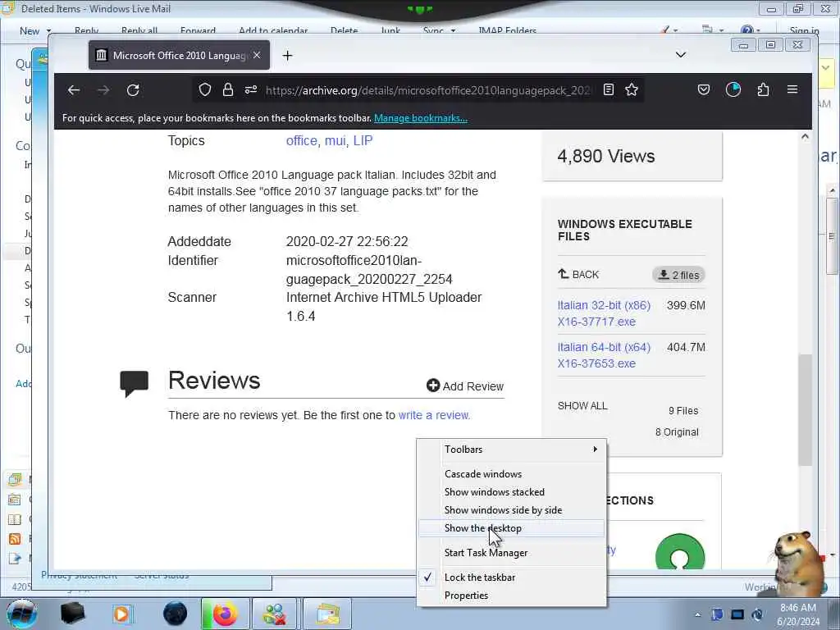Open the mui topic link
The width and height of the screenshot is (840, 630).
coord(336,140)
